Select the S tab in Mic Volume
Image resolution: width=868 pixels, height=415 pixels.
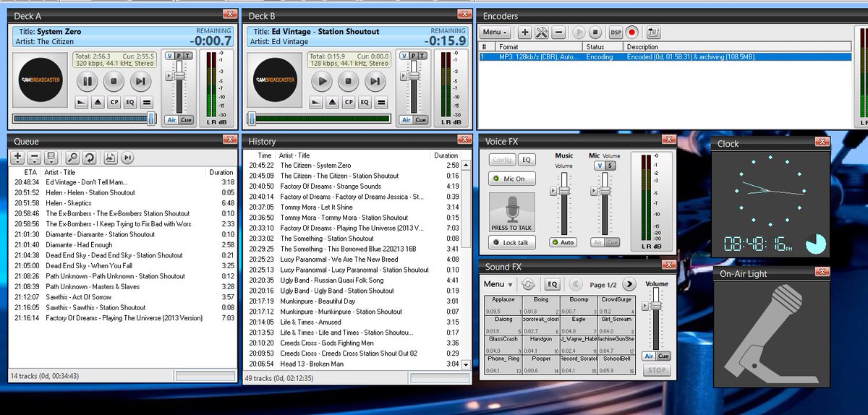point(610,166)
